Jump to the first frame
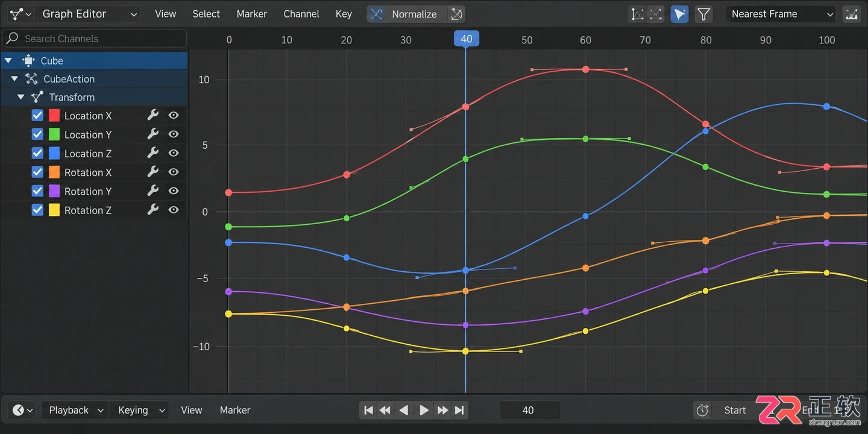This screenshot has width=868, height=434. pos(368,410)
